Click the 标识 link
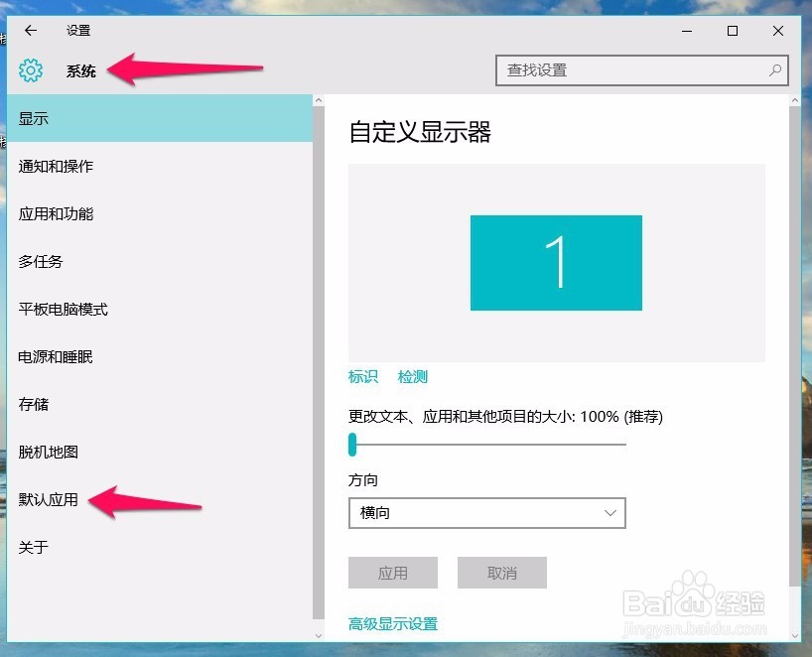The image size is (812, 657). (x=363, y=376)
